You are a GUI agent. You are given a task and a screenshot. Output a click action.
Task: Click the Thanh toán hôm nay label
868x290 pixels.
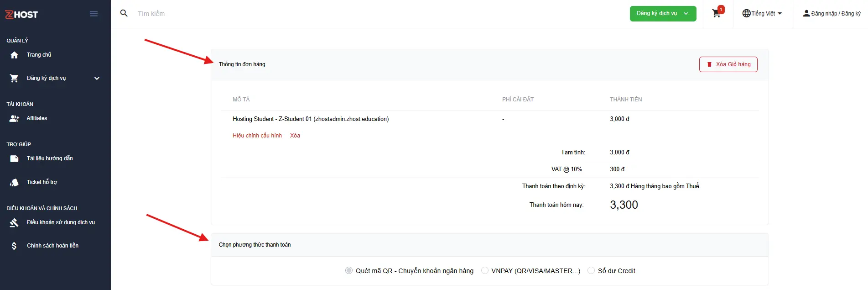pos(556,205)
